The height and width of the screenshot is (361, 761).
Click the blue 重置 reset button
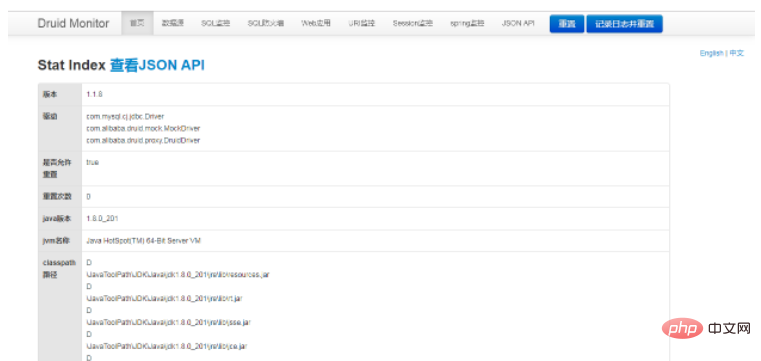(567, 24)
